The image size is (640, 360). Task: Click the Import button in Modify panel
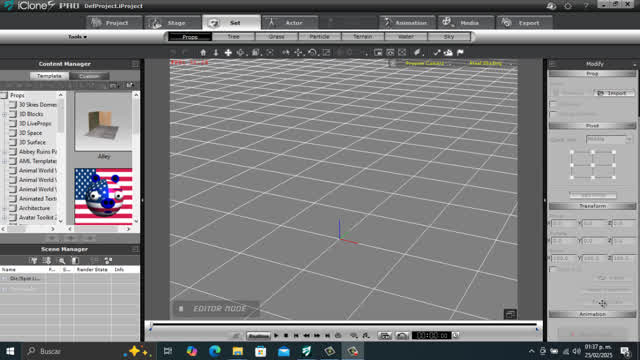[x=613, y=93]
